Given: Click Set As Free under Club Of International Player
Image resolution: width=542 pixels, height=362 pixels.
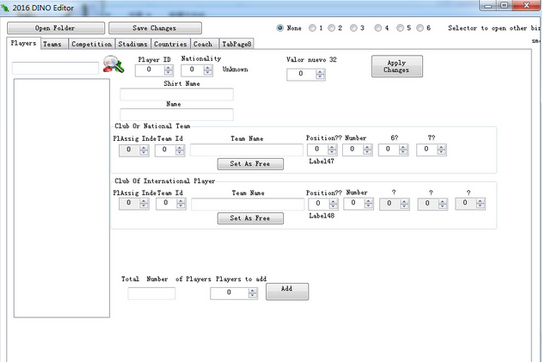Looking at the screenshot, I should [x=250, y=218].
